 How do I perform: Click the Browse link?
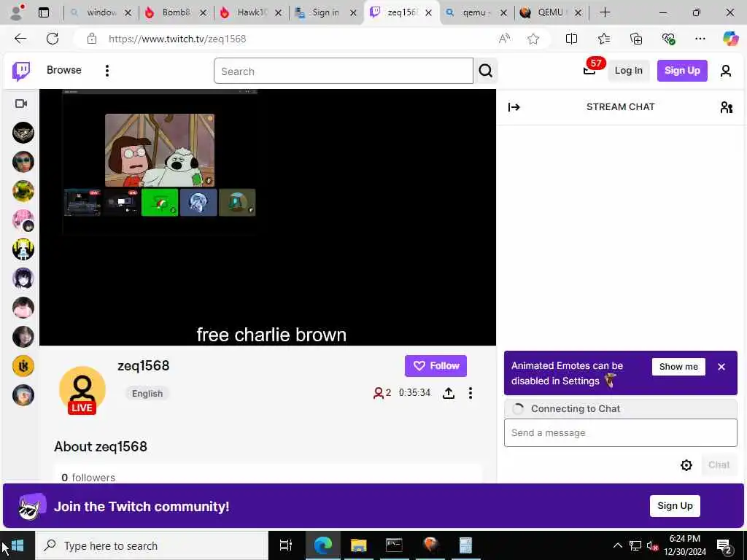point(64,70)
